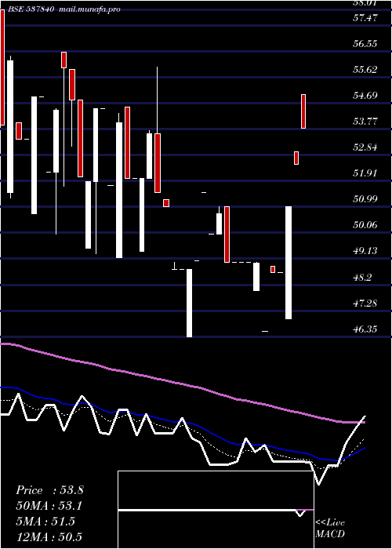Screen dimensions: 392x549
Task: Select the 57.47 price axis label
Action: [x=365, y=18]
